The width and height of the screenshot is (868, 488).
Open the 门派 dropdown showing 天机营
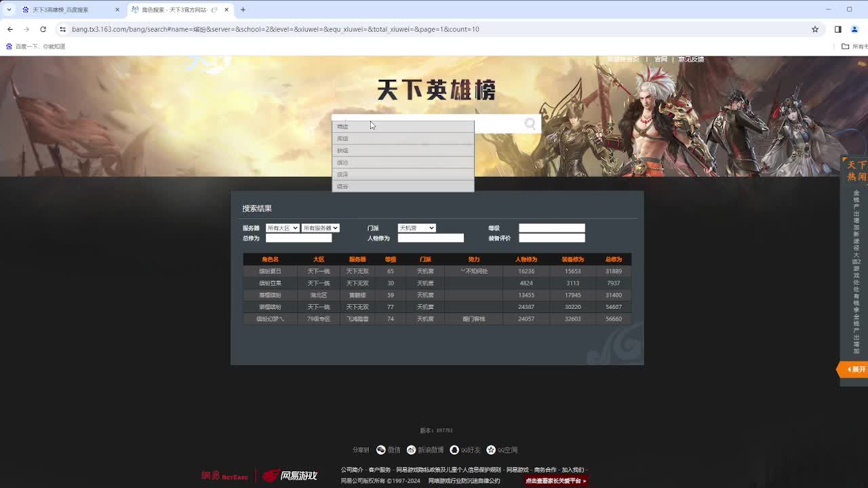[x=416, y=228]
